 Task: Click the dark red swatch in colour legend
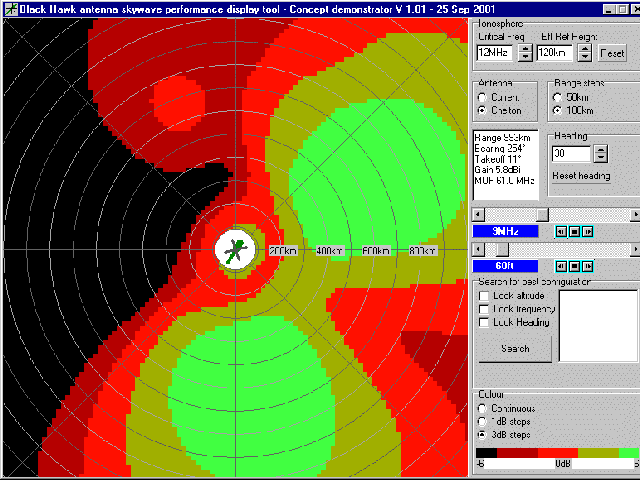[518, 453]
